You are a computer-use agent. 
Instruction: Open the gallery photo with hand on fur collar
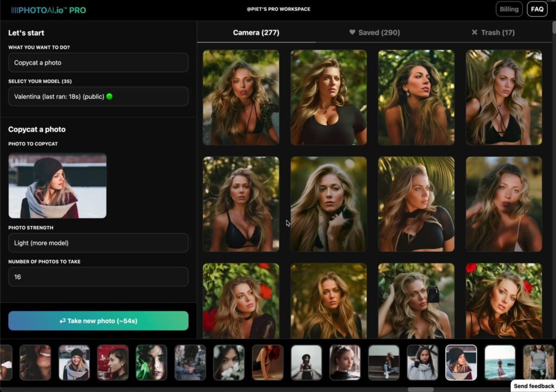328,204
